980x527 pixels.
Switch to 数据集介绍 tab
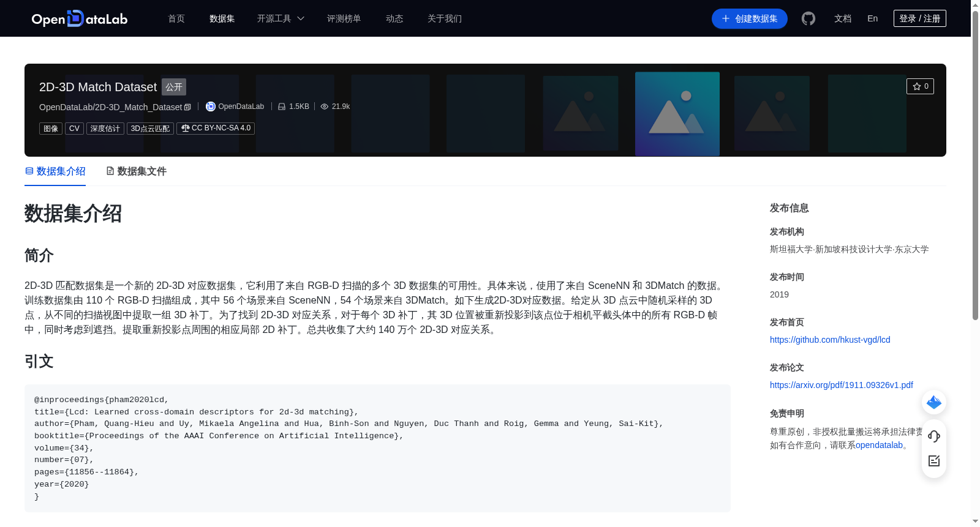[55, 171]
